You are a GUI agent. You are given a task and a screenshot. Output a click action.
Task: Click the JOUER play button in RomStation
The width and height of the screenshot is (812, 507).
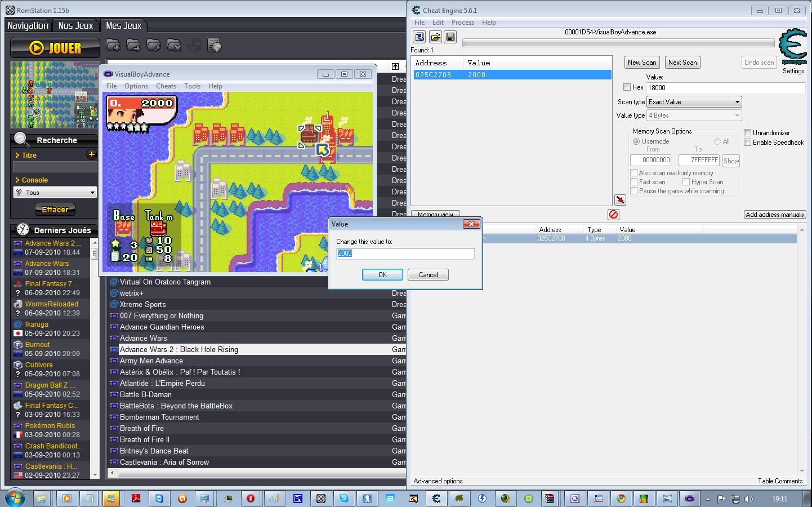[55, 48]
